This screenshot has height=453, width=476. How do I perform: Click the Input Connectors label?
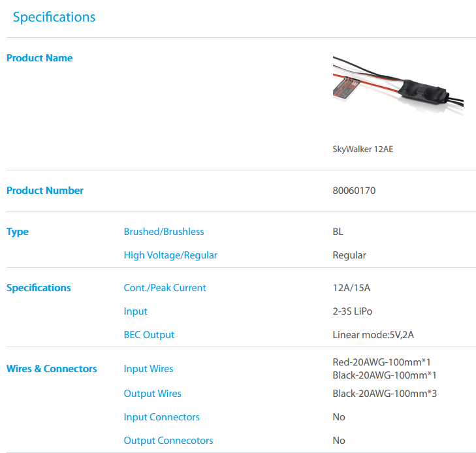pyautogui.click(x=161, y=417)
